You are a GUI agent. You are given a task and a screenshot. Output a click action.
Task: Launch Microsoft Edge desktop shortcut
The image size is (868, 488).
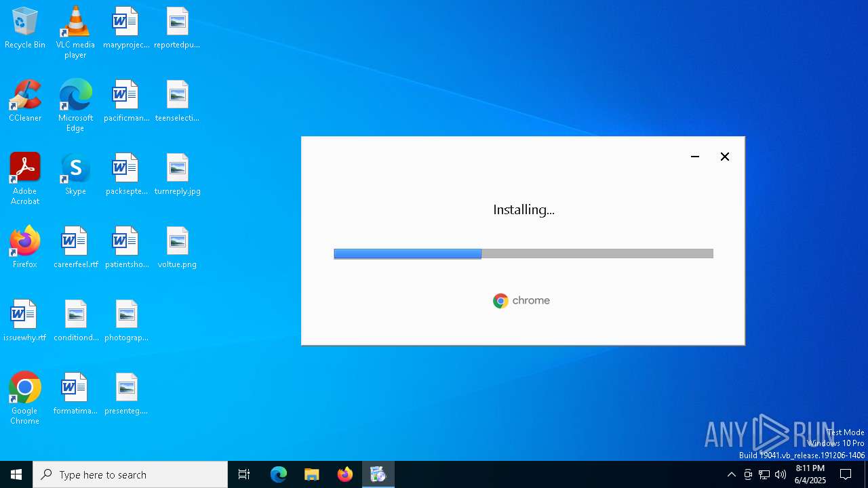pos(75,106)
